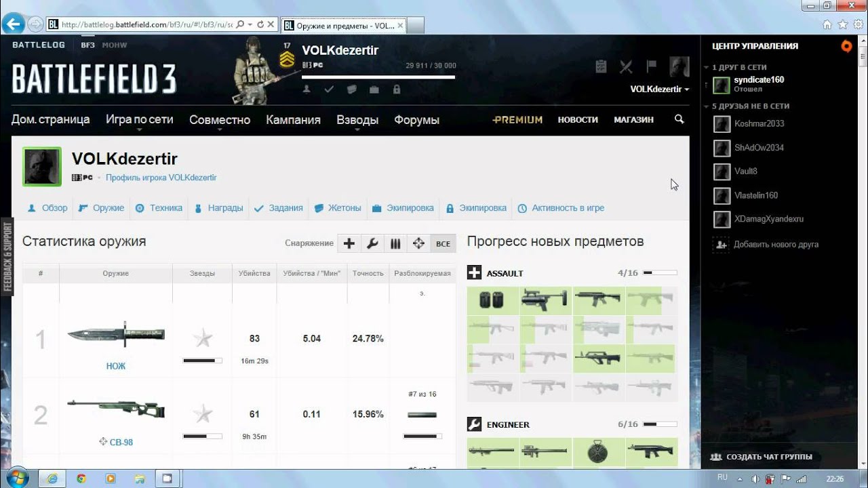
Task: Sort the table by Убийства column header
Action: coord(254,273)
